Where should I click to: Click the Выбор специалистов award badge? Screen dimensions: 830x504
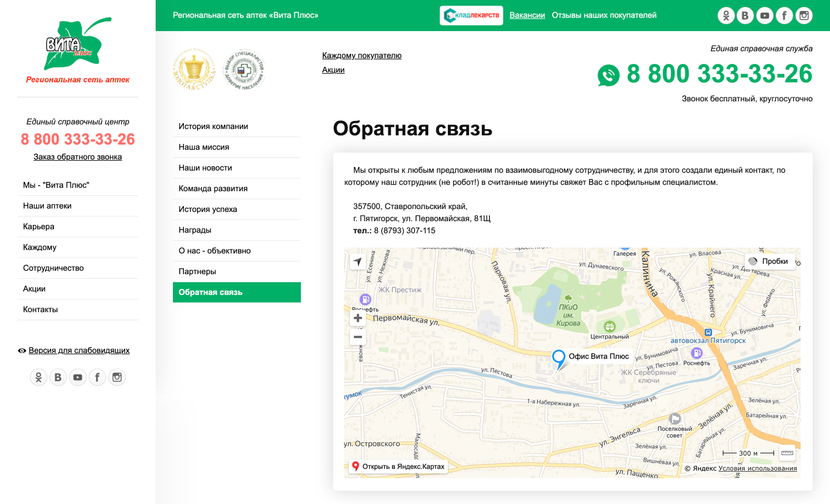click(244, 70)
